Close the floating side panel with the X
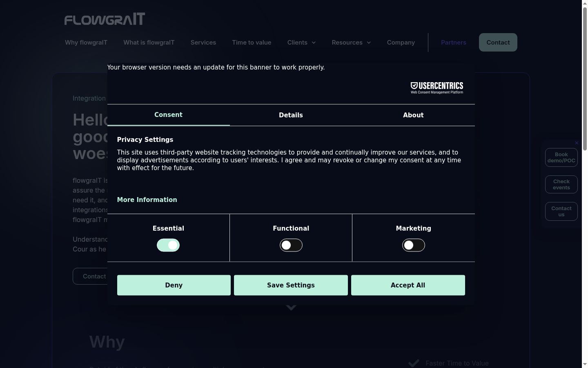Viewport: 588px width, 368px height. pos(577,143)
